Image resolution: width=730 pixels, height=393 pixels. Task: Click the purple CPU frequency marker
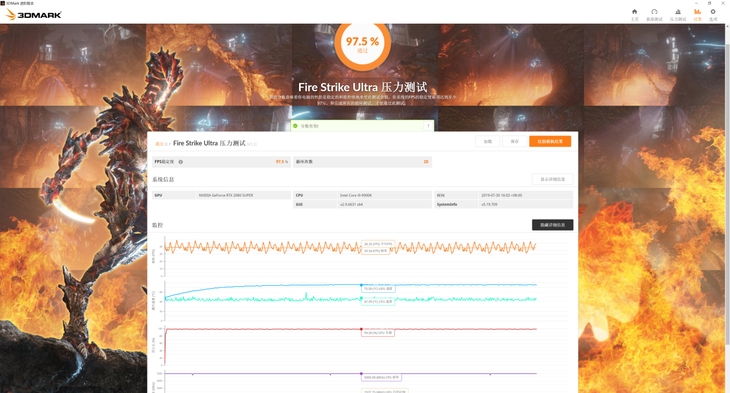[361, 373]
